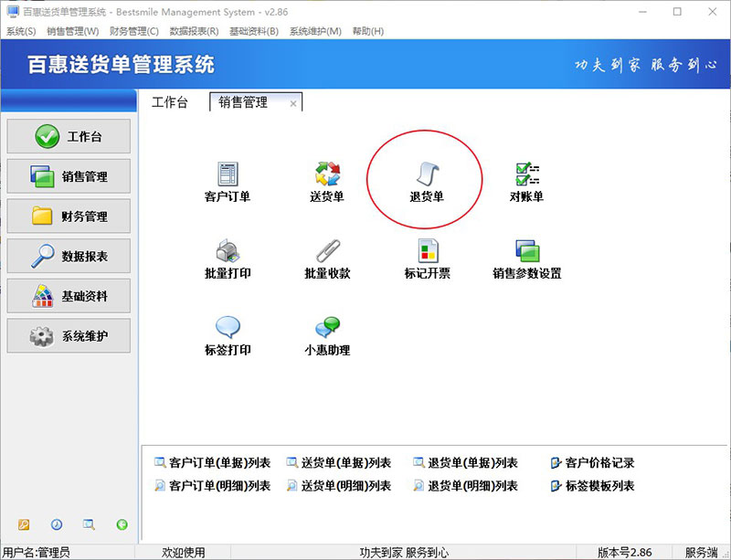Screen dimensions: 731x560
Task: Select 数据报表 in the left sidebar
Action: pyautogui.click(x=69, y=256)
